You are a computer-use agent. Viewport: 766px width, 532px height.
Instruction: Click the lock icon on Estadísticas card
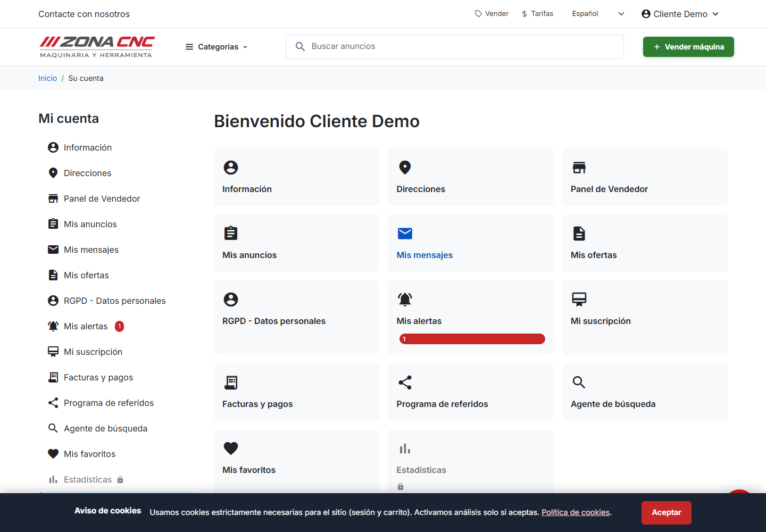[401, 486]
